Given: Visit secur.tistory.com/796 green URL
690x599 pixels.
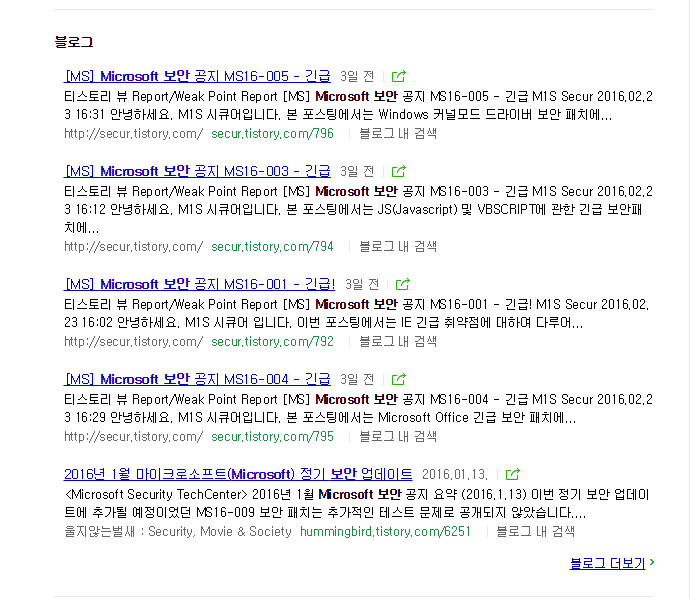Looking at the screenshot, I should (272, 134).
